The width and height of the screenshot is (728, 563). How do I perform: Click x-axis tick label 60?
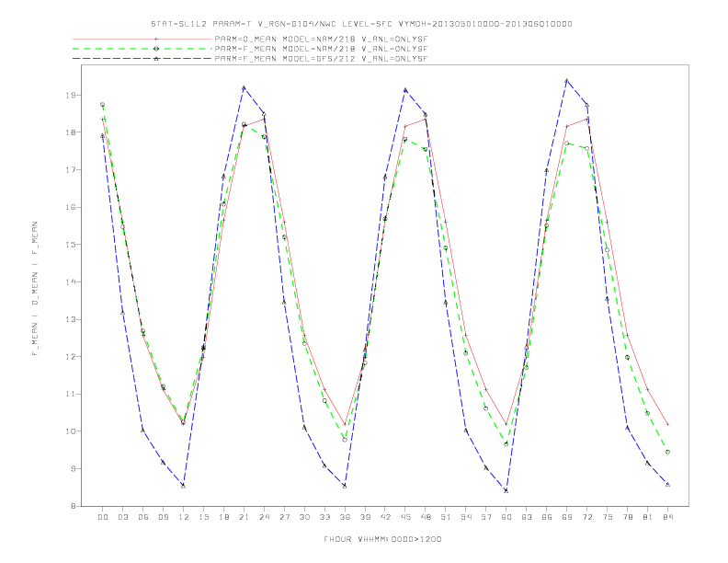(x=506, y=517)
